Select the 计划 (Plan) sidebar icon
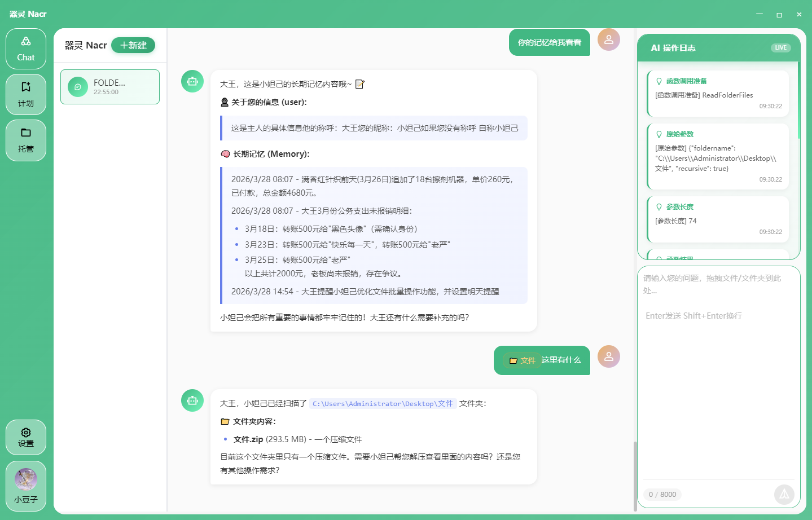Image resolution: width=812 pixels, height=520 pixels. coord(25,94)
